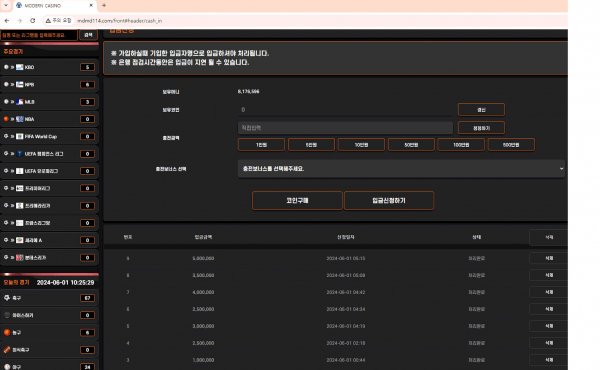Open the browser tab search chevron
Screen dimensions: 600x370
[6, 5]
